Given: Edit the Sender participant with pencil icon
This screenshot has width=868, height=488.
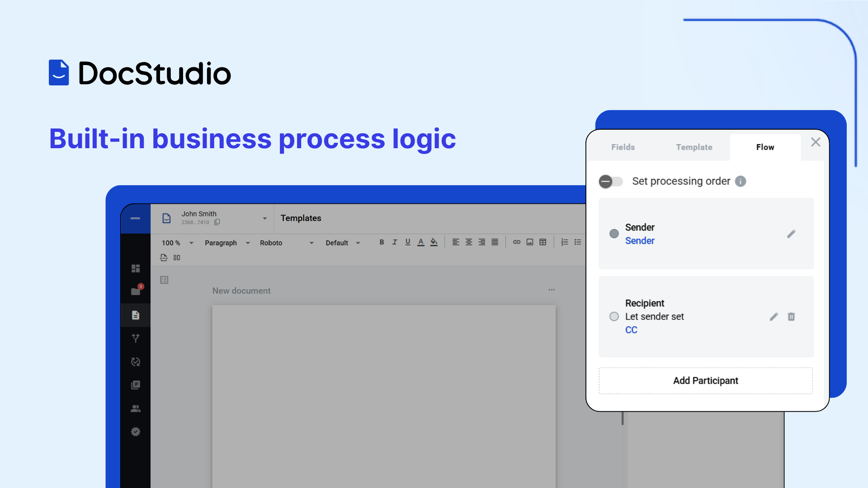Looking at the screenshot, I should click(x=791, y=234).
